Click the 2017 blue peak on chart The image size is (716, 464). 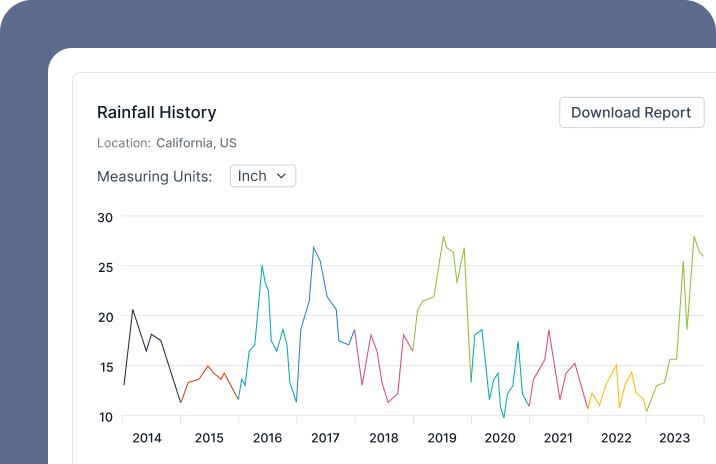pos(313,247)
